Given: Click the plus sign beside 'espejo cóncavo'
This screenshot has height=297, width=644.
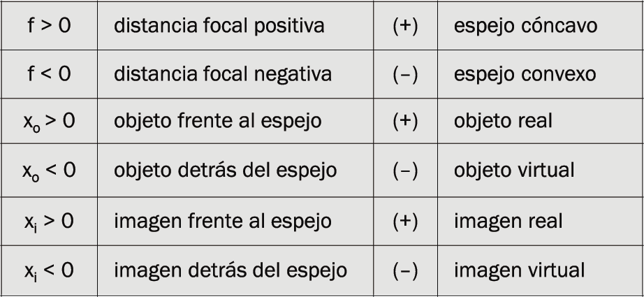Looking at the screenshot, I should (405, 26).
